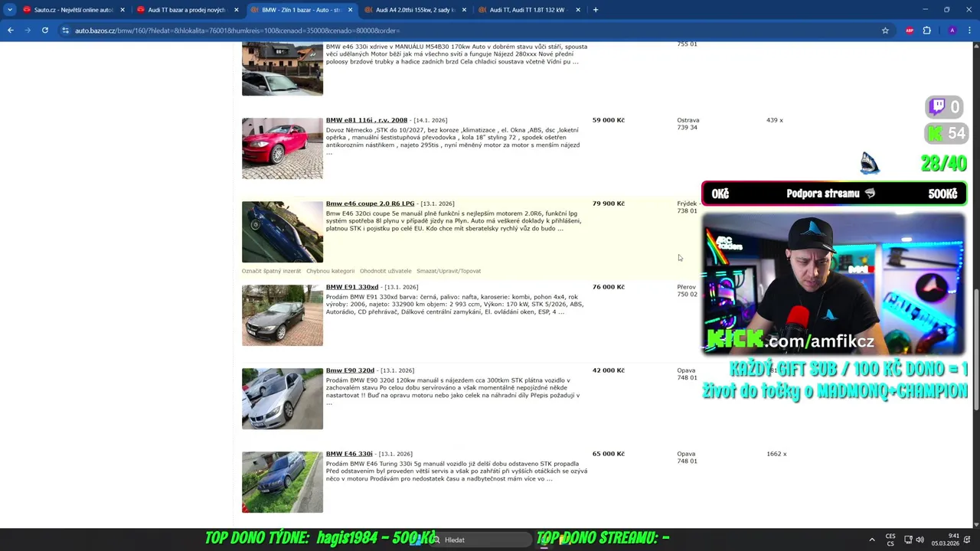Click price 76 000 Kč
The image size is (980, 551).
(x=608, y=287)
